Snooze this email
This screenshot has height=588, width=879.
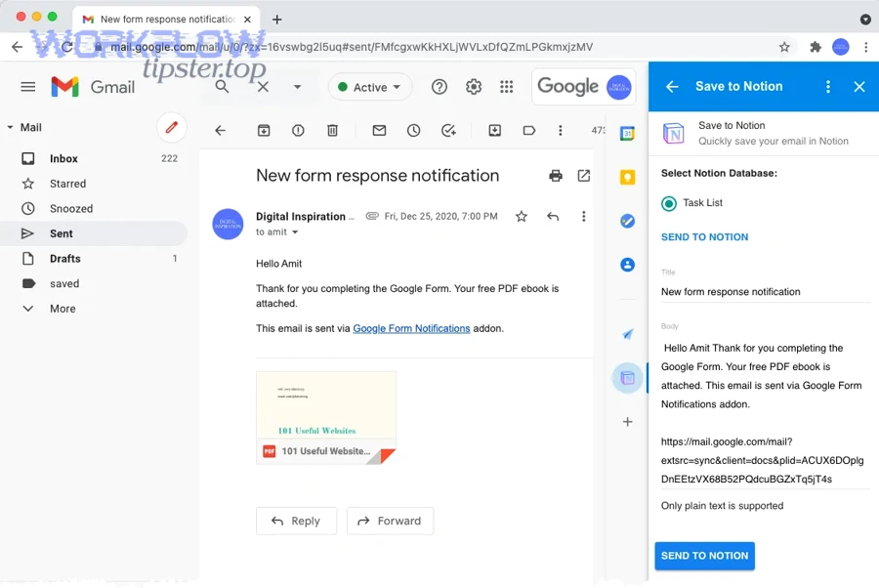pyautogui.click(x=413, y=130)
